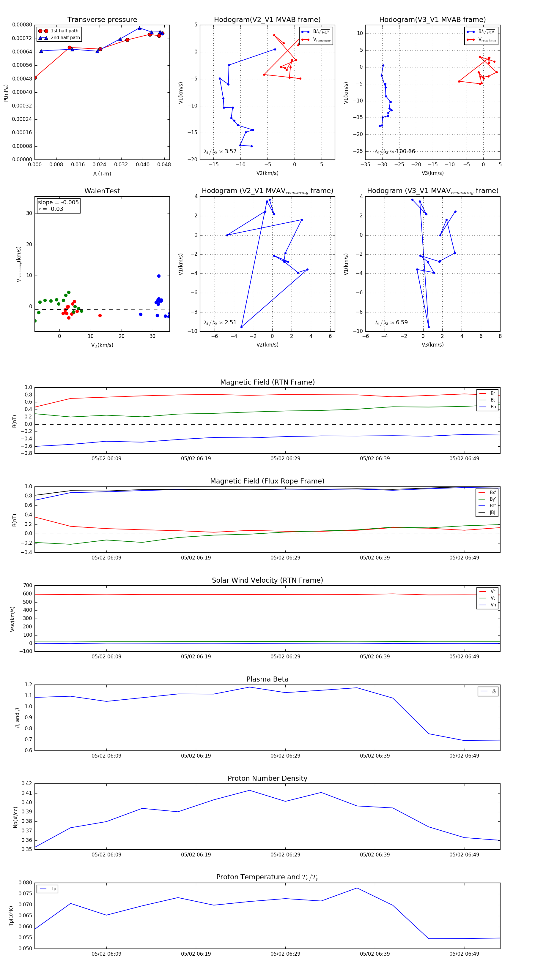Click the "700" tick on Solar Wind Velocity axis
This screenshot has height=980, width=535.
pyautogui.click(x=27, y=586)
